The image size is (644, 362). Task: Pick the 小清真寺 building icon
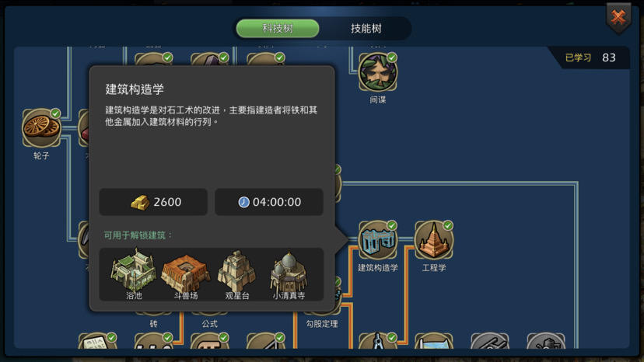click(289, 274)
